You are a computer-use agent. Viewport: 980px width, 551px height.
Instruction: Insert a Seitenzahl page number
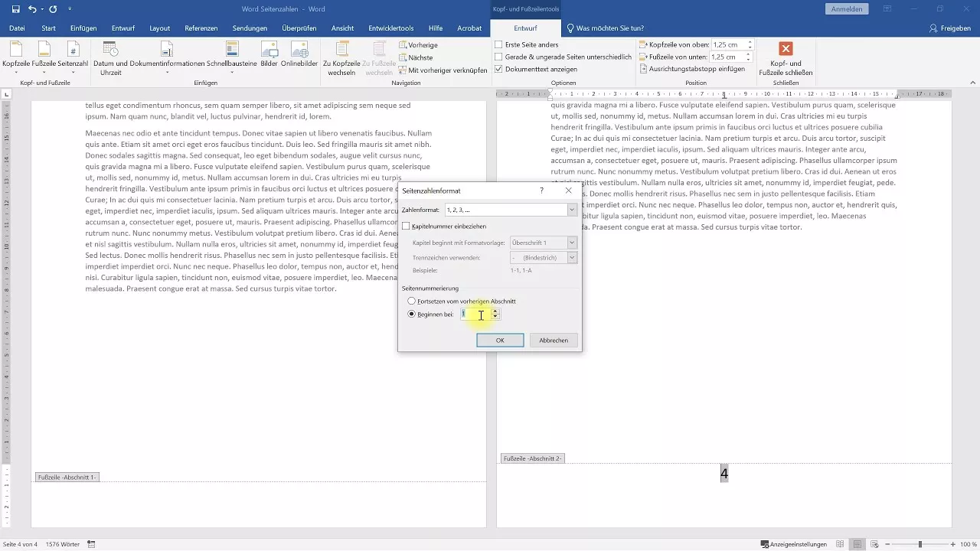[x=73, y=54]
